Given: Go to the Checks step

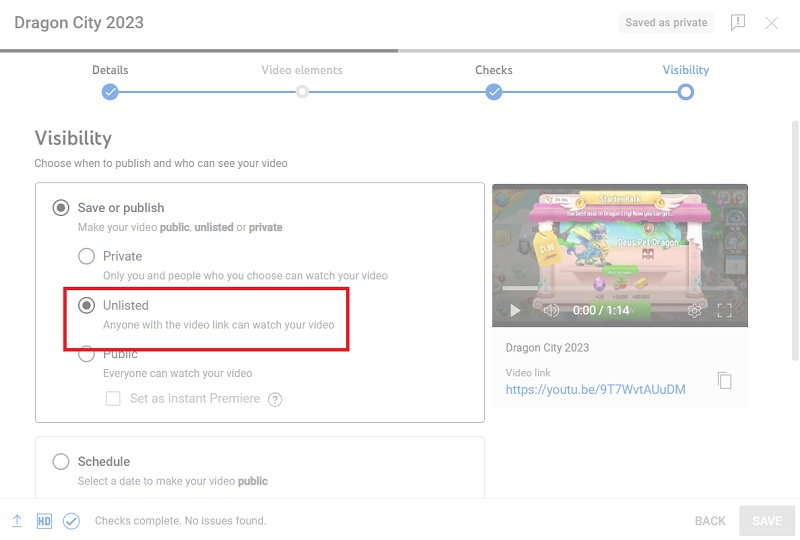Looking at the screenshot, I should [494, 70].
